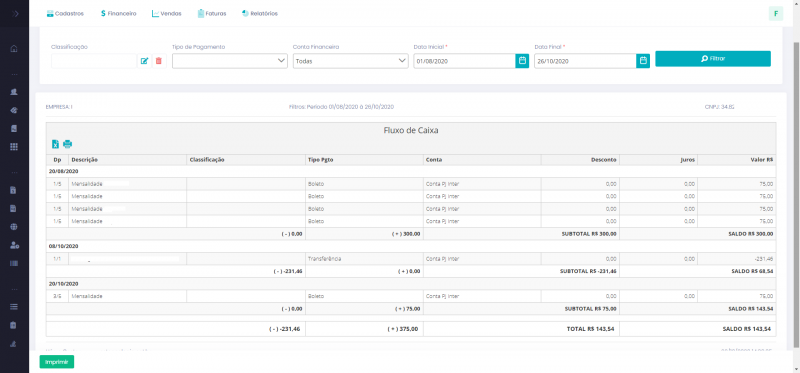The width and height of the screenshot is (800, 373).
Task: Click SUBTOTAL R$ 75,00 text
Action: [x=590, y=309]
